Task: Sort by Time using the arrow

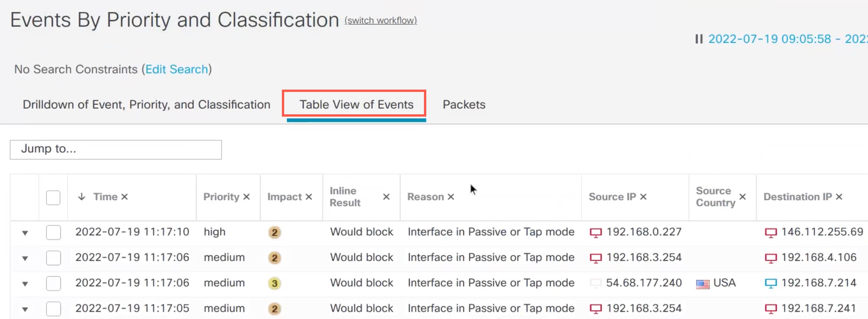Action: 81,197
